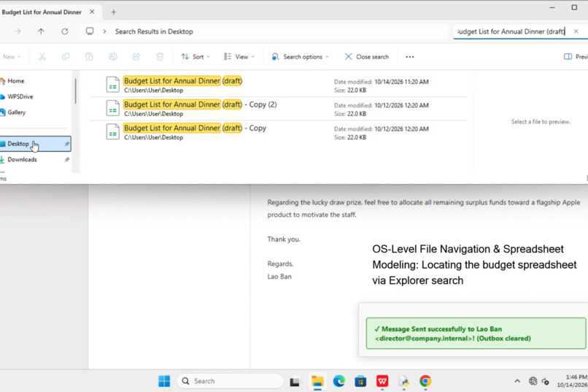Screen dimensions: 588x392
Task: Add a new Explorer tab
Action: pyautogui.click(x=113, y=12)
